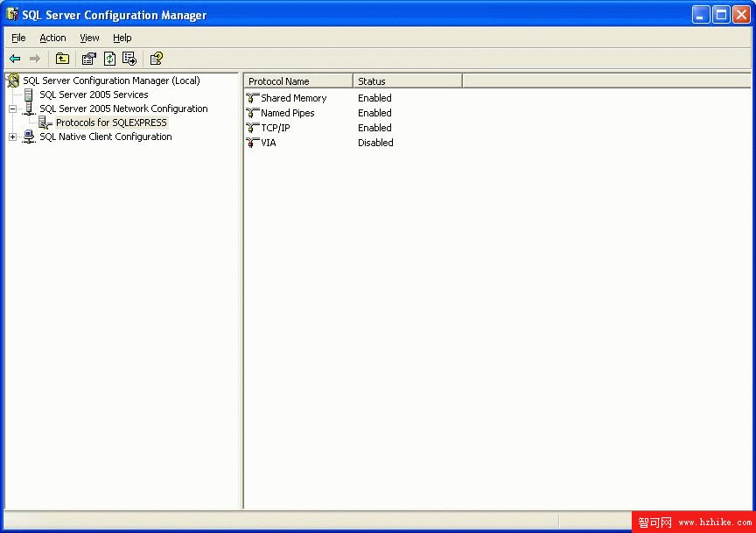Click Disabled status of VIA
This screenshot has height=533, width=756.
point(375,143)
